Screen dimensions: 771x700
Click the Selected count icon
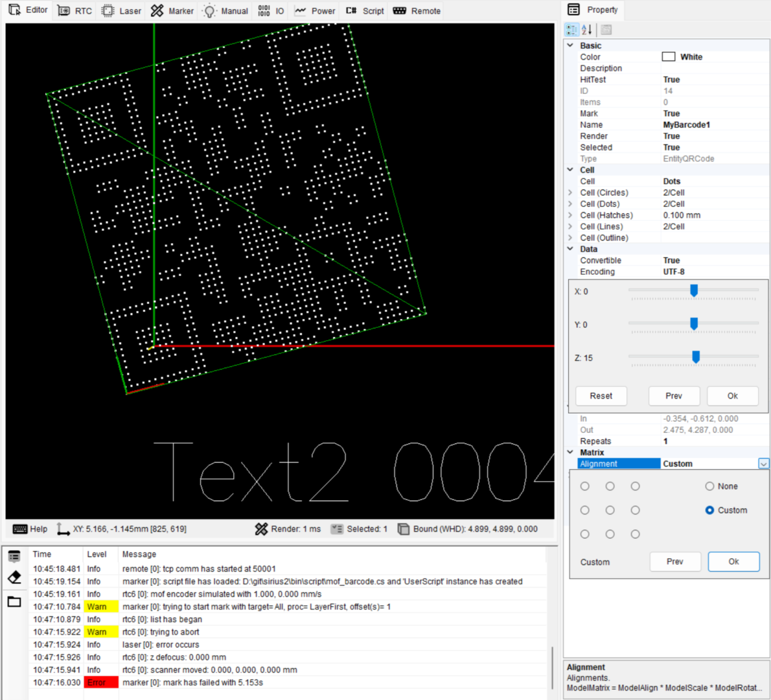click(337, 529)
